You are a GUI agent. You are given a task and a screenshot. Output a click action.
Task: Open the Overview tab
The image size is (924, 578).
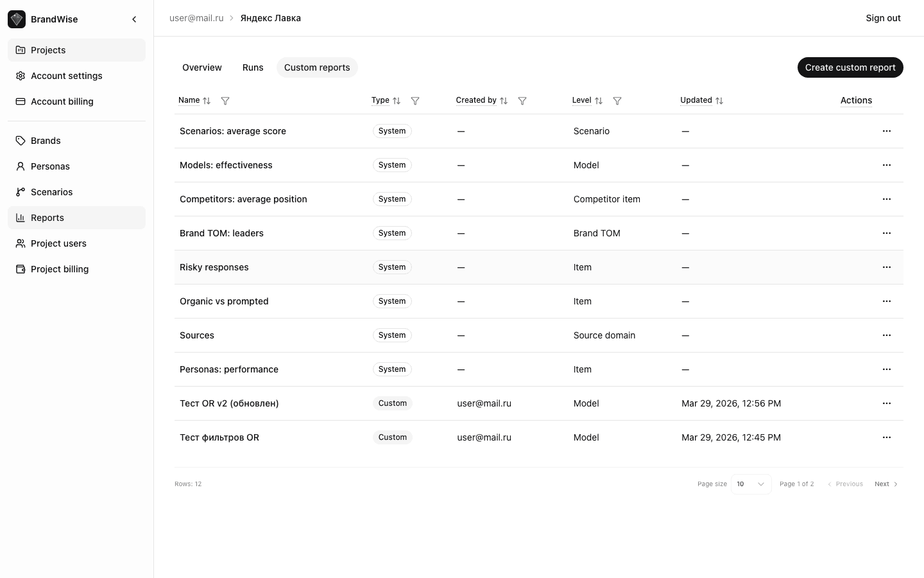point(201,67)
